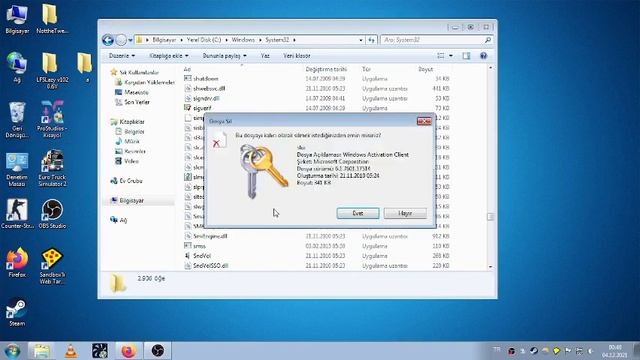
Task: Click Firefox desktop shortcut
Action: pyautogui.click(x=17, y=262)
